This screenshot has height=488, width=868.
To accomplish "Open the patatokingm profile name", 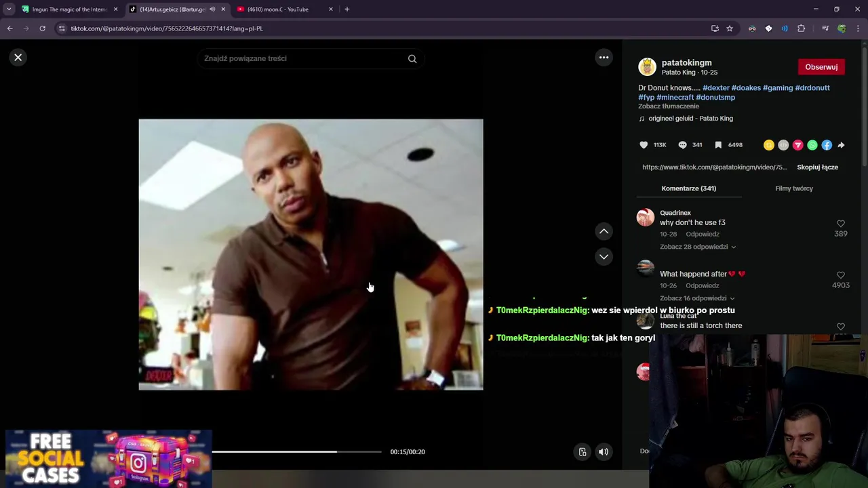I will click(686, 63).
